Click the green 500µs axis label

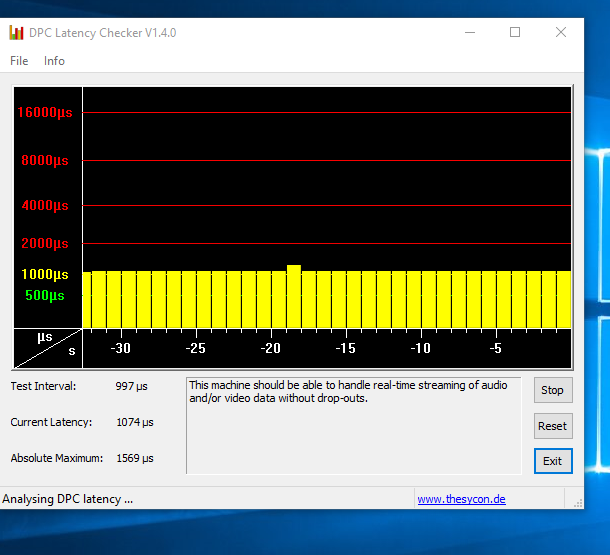click(45, 295)
